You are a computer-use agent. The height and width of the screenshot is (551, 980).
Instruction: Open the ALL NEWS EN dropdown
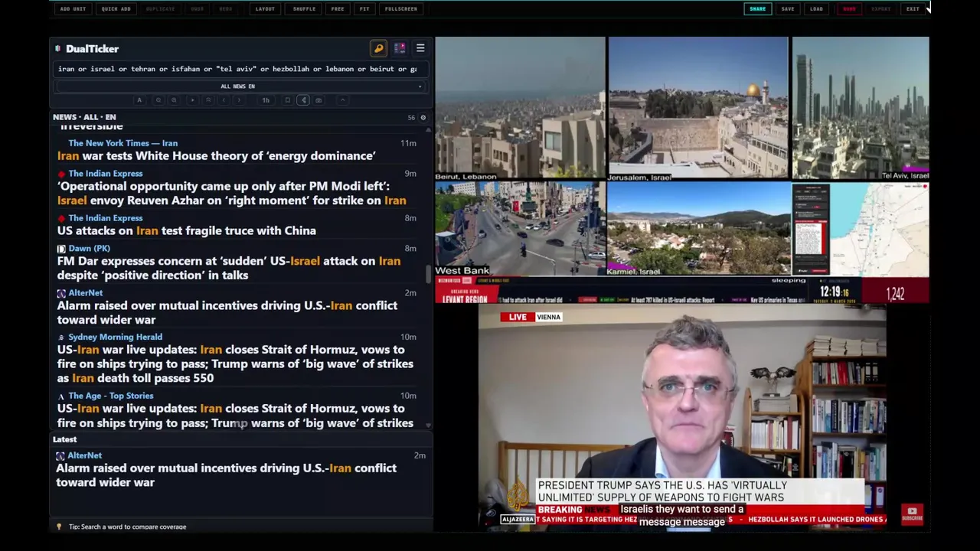pos(240,86)
